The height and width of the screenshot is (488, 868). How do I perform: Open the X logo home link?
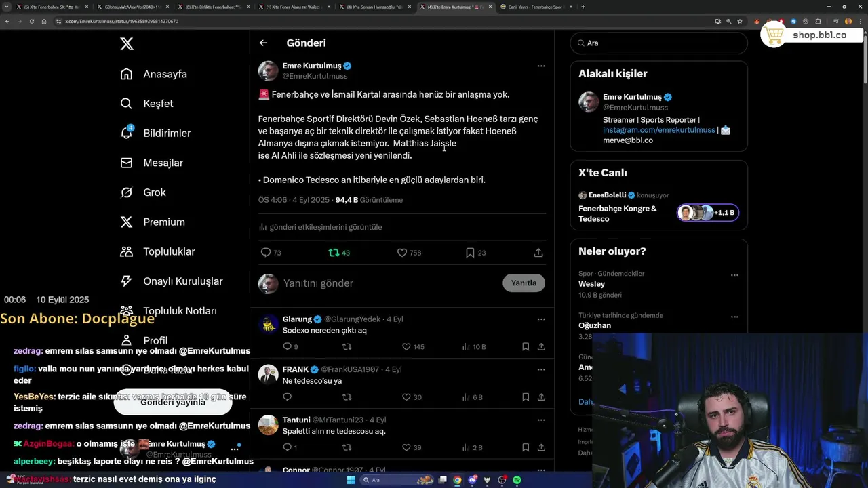[127, 44]
